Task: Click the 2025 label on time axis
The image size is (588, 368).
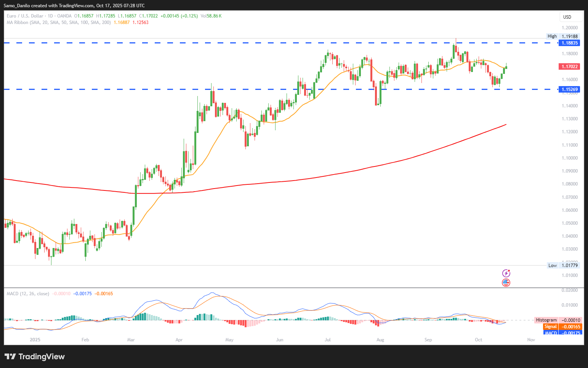Action: pyautogui.click(x=35, y=340)
